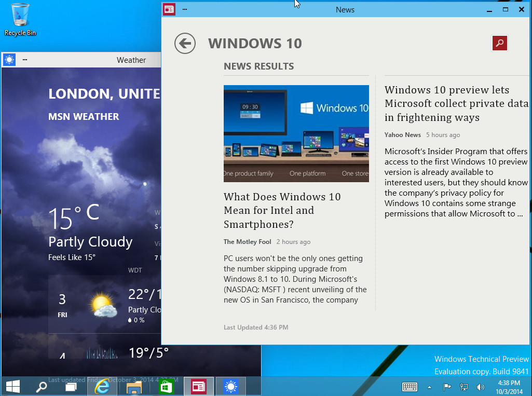Click the Weather app icon in title bar

pyautogui.click(x=9, y=60)
